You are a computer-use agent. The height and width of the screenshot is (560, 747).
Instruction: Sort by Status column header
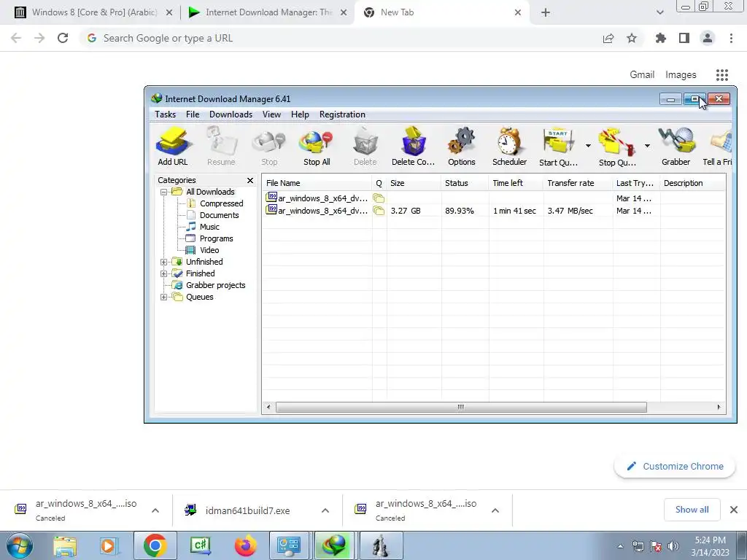(465, 183)
